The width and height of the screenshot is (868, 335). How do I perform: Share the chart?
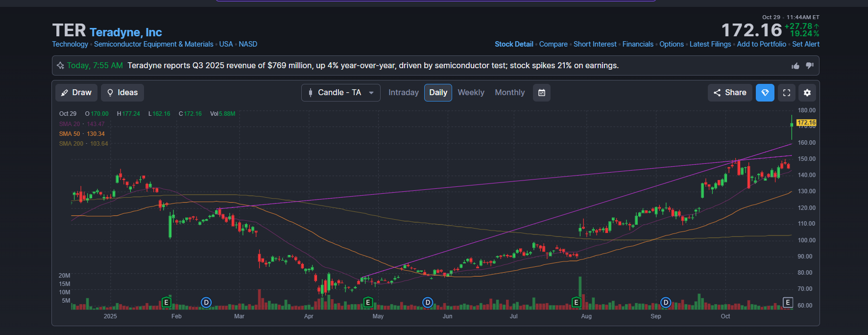pos(730,93)
